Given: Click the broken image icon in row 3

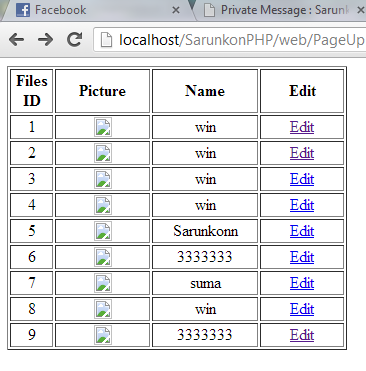Looking at the screenshot, I should tap(103, 179).
